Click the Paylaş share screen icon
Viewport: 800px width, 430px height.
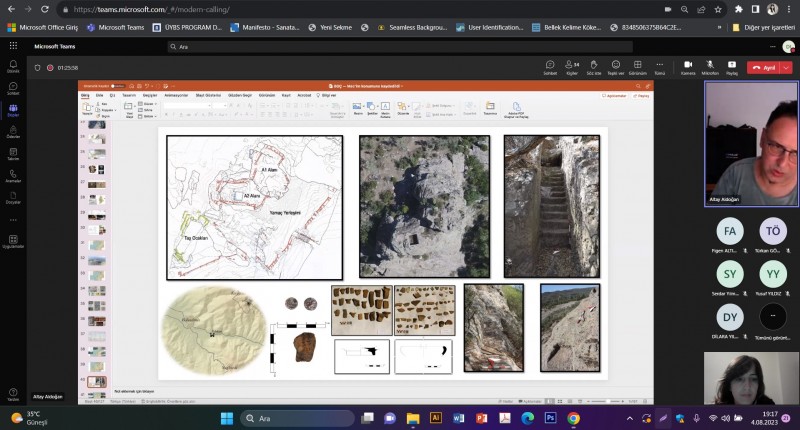click(x=732, y=66)
